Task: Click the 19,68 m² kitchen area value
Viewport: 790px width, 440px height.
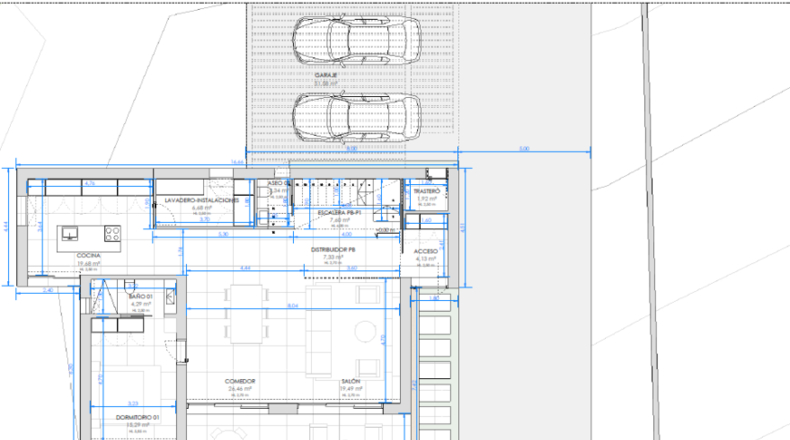Action: pyautogui.click(x=89, y=263)
